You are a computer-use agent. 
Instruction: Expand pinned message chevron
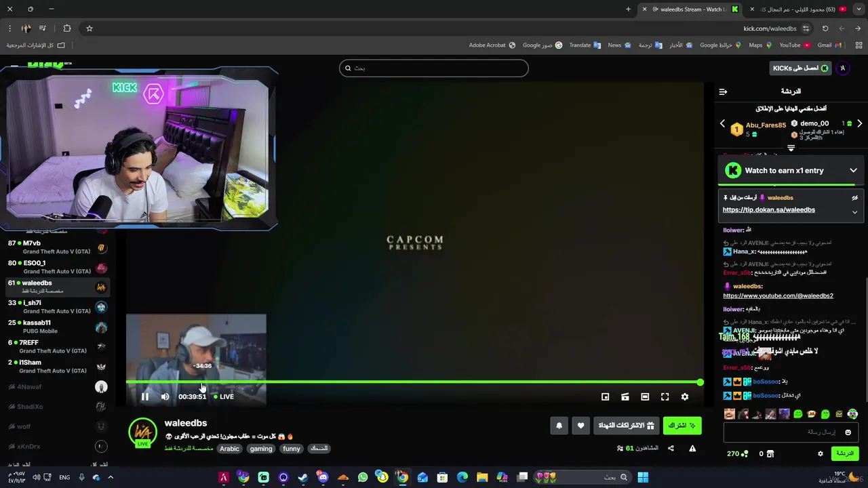click(854, 212)
